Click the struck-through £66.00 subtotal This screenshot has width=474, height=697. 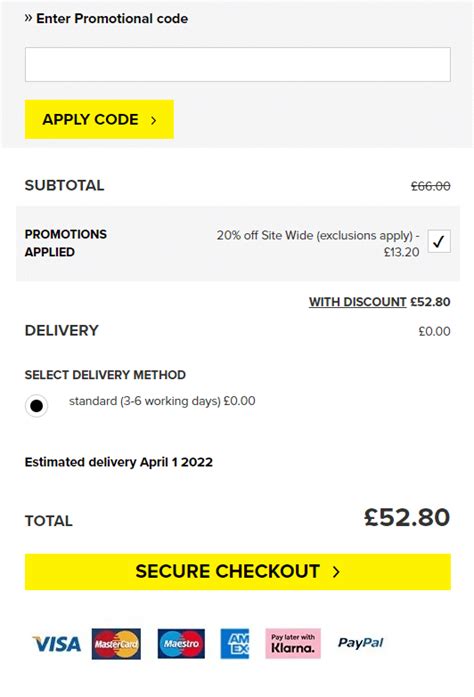tap(430, 186)
